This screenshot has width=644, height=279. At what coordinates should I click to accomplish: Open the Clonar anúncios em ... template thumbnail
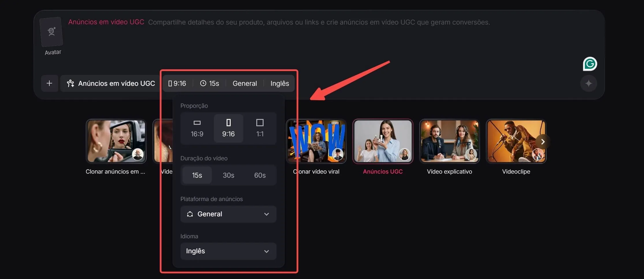click(116, 141)
